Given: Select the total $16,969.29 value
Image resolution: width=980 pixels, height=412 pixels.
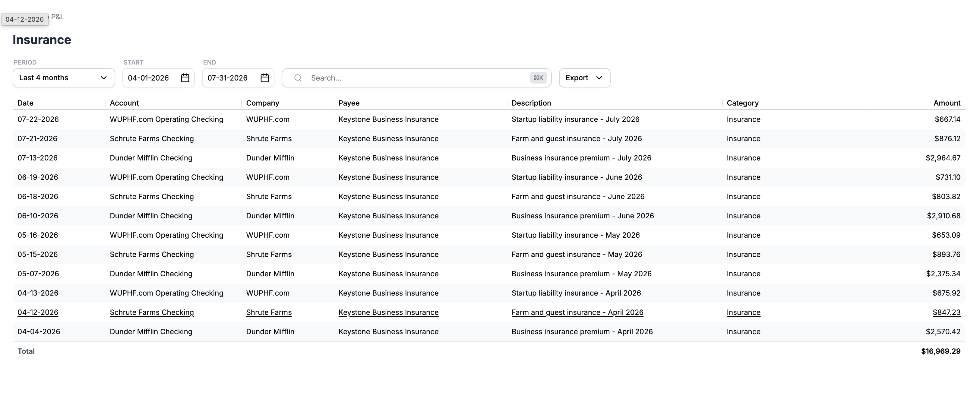Looking at the screenshot, I should click(x=941, y=351).
